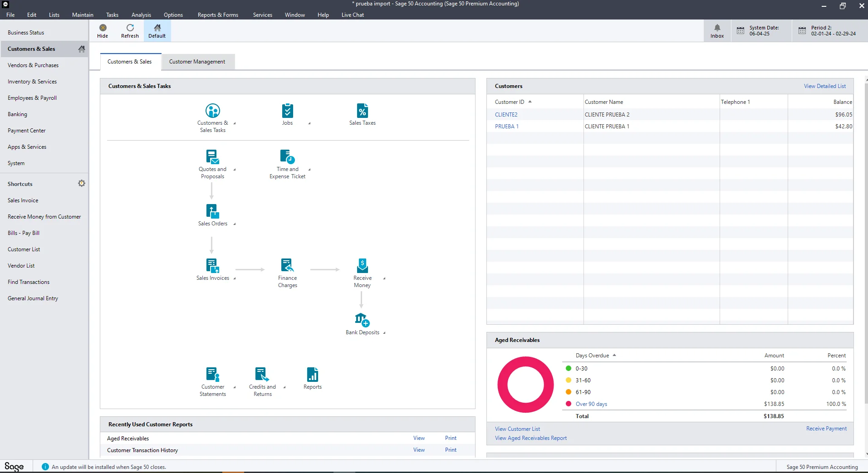Click the View Customer List link
The height and width of the screenshot is (473, 868).
point(517,429)
